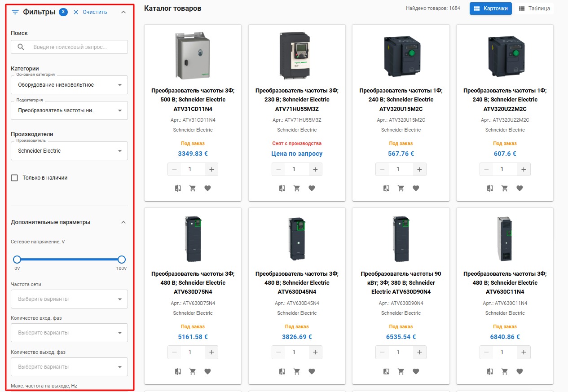
Task: Add ATV320U22M2C to shopping cart
Action: (x=505, y=189)
